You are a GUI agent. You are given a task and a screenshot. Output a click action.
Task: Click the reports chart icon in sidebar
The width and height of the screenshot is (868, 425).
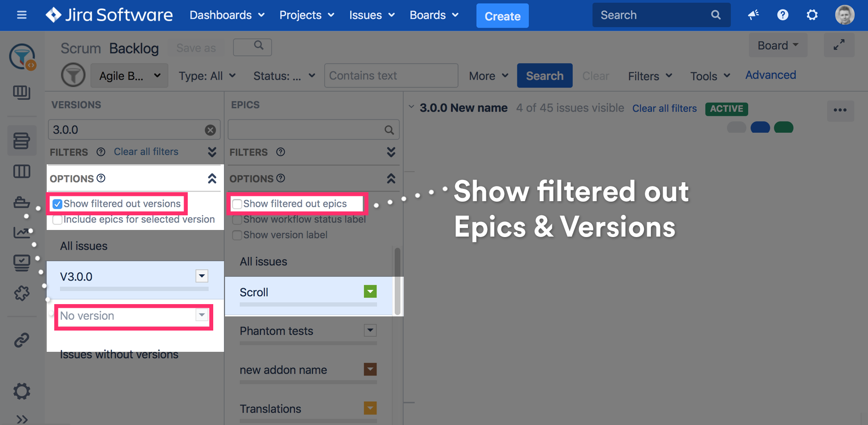[x=22, y=232]
